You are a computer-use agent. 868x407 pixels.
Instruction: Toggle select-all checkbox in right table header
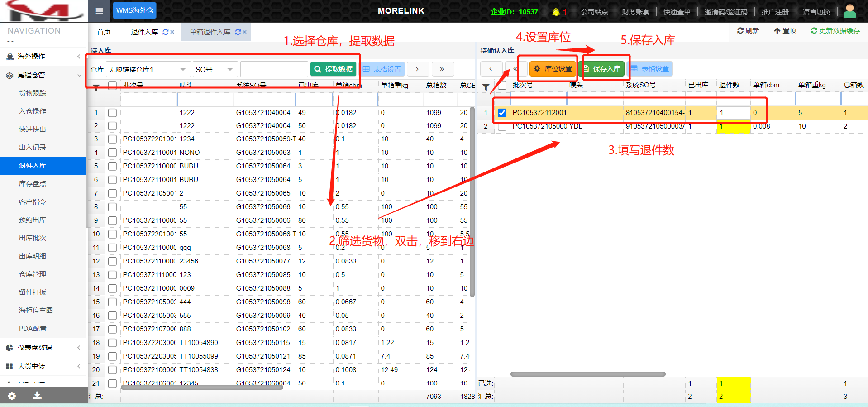(x=502, y=86)
